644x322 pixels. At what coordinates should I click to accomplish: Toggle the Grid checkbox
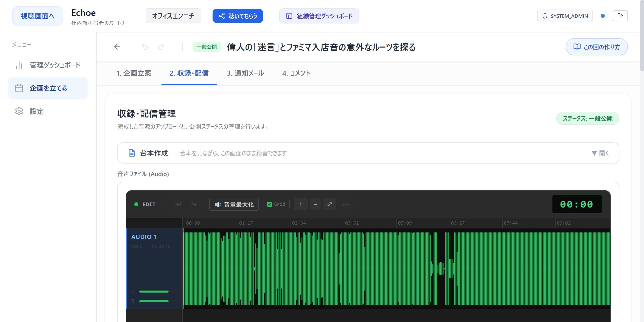pyautogui.click(x=270, y=204)
